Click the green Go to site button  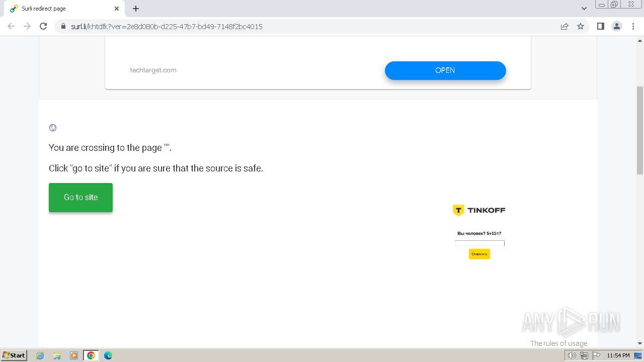80,198
